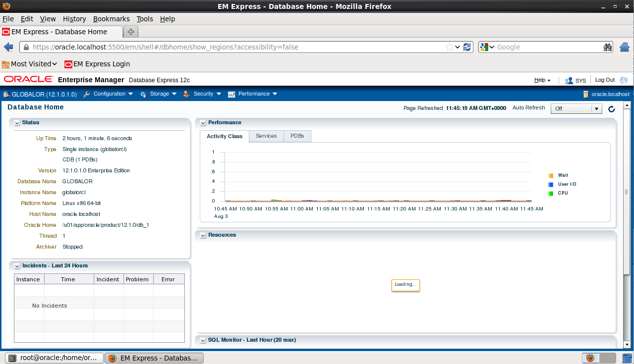
Task: Click the SYS user icon
Action: tap(569, 80)
